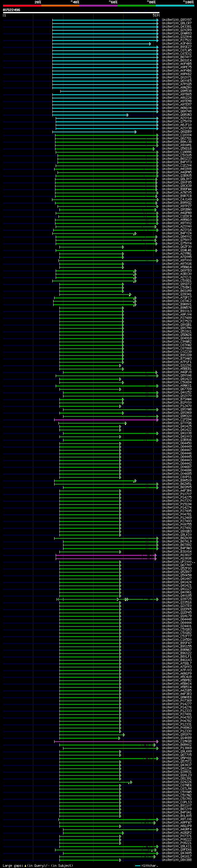Click the UniRef100_P14275 label
The width and height of the screenshot is (197, 868).
[x=176, y=498]
